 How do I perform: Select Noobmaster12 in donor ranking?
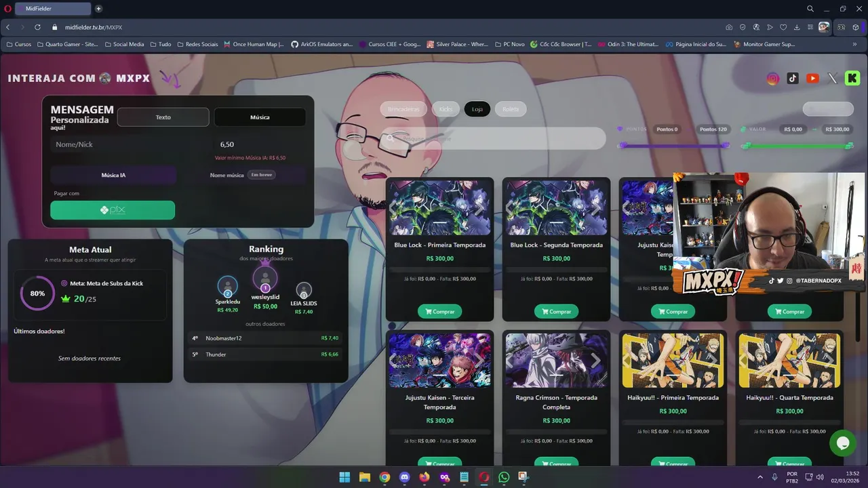[x=266, y=338]
